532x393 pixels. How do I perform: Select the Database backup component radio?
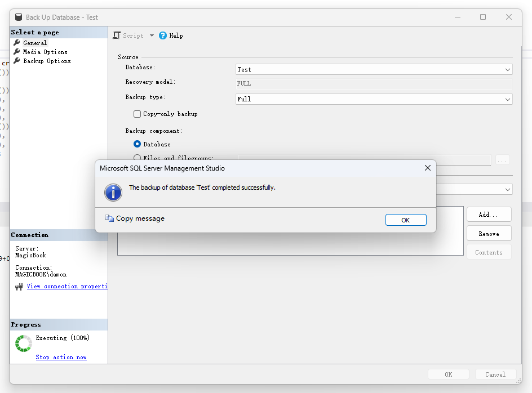click(x=137, y=144)
